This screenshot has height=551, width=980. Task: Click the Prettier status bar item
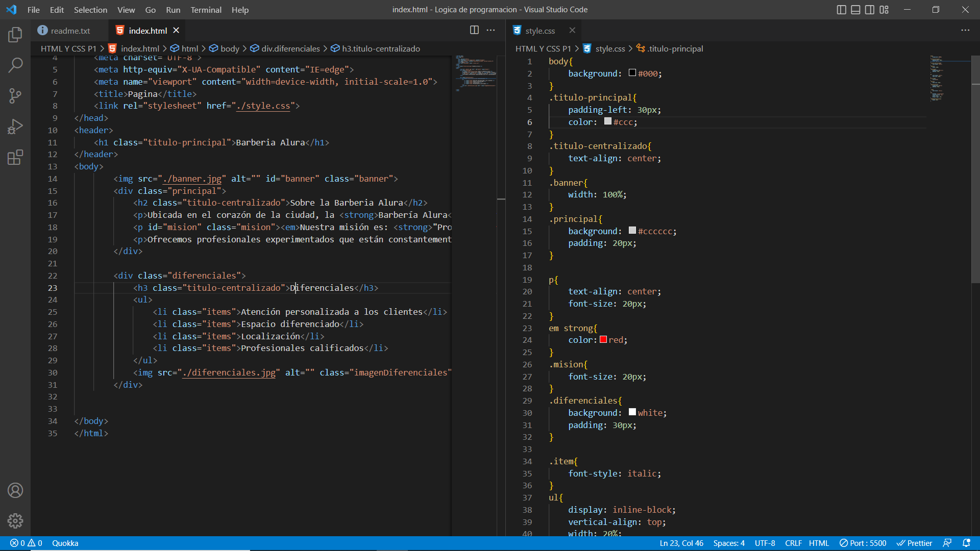915,543
